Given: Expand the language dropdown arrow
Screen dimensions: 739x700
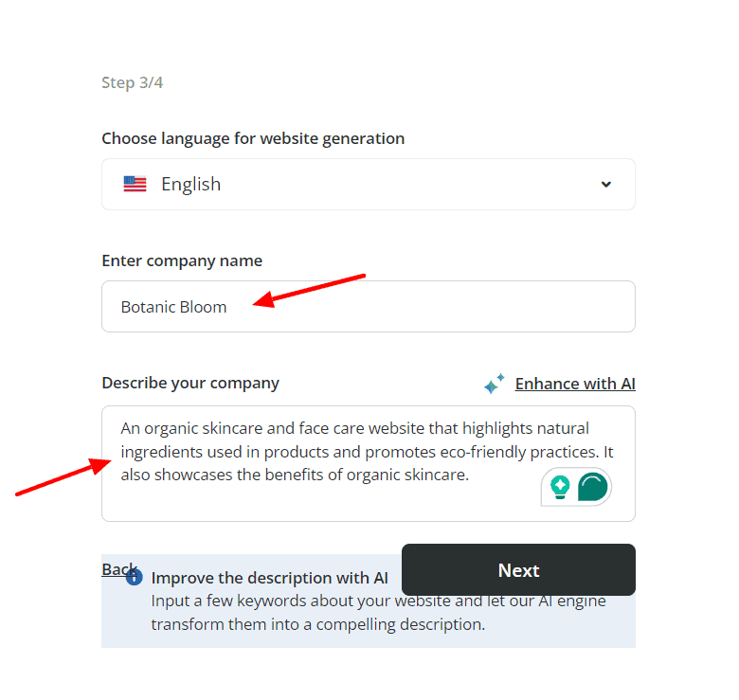Looking at the screenshot, I should 606,184.
